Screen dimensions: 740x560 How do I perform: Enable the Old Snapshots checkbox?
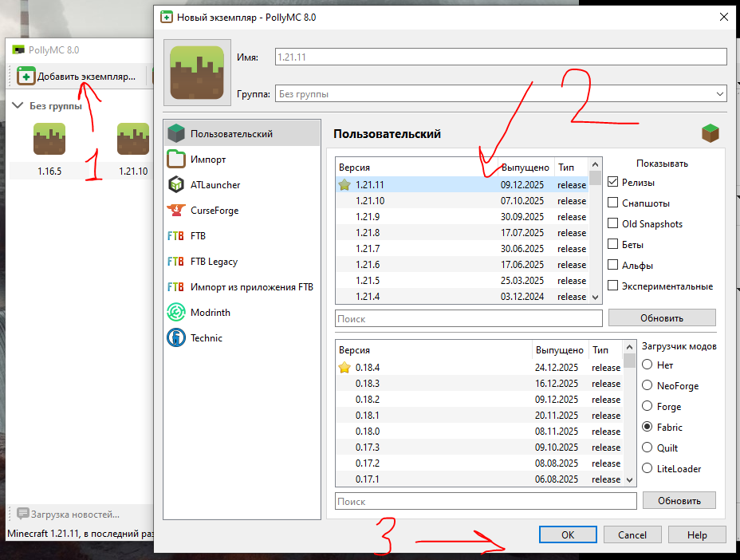click(x=612, y=223)
